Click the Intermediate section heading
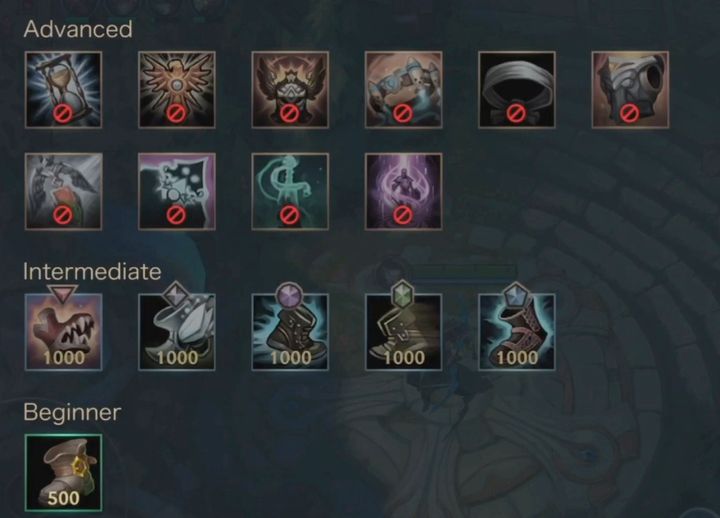 click(x=92, y=271)
